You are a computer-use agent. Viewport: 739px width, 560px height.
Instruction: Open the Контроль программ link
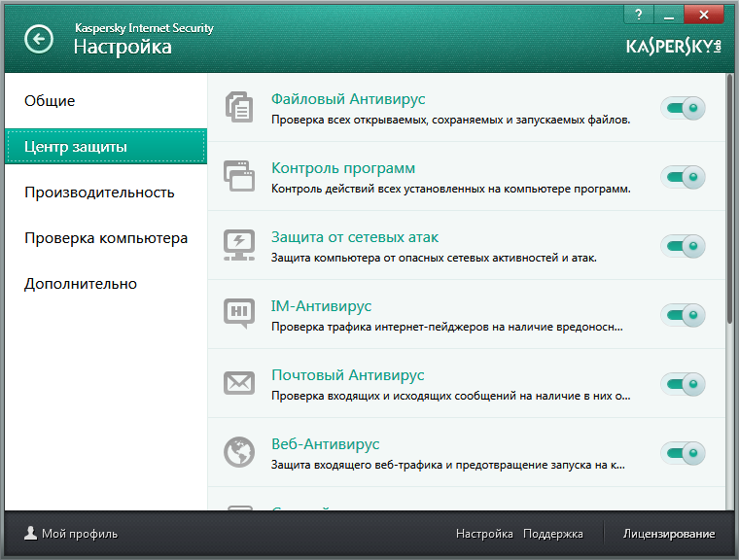(343, 168)
